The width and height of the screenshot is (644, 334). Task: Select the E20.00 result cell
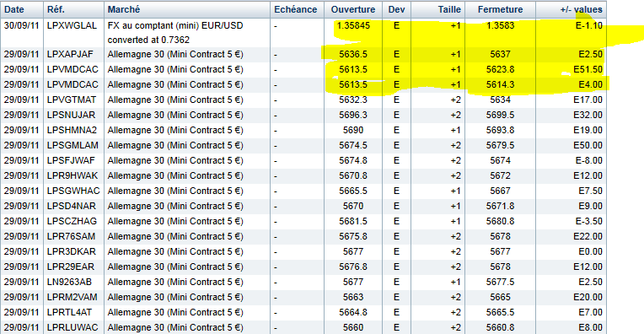[x=588, y=298]
